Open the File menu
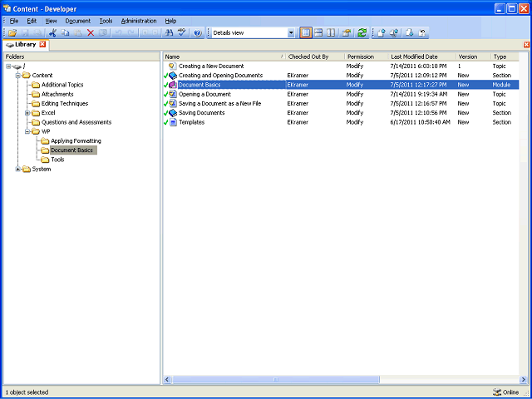This screenshot has width=532, height=399. click(14, 21)
